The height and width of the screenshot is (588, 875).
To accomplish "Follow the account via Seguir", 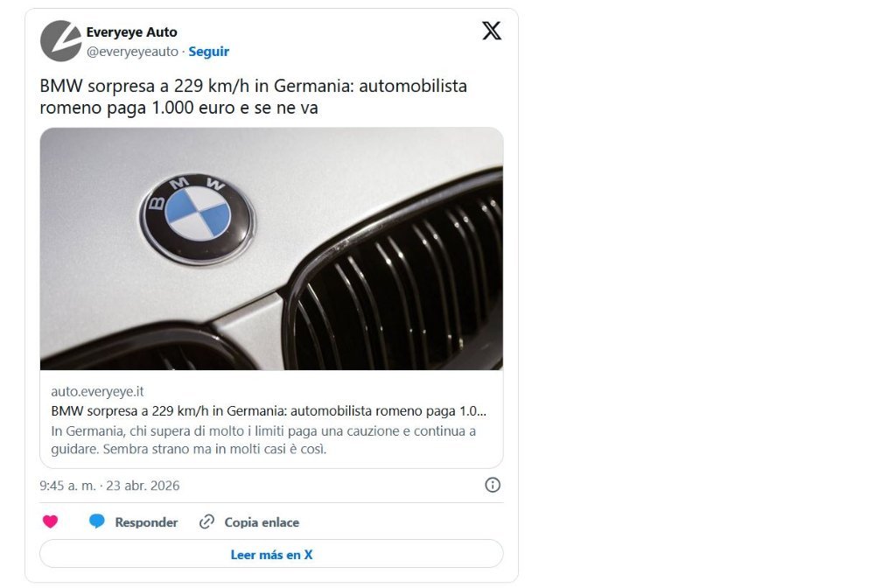I will tap(209, 52).
